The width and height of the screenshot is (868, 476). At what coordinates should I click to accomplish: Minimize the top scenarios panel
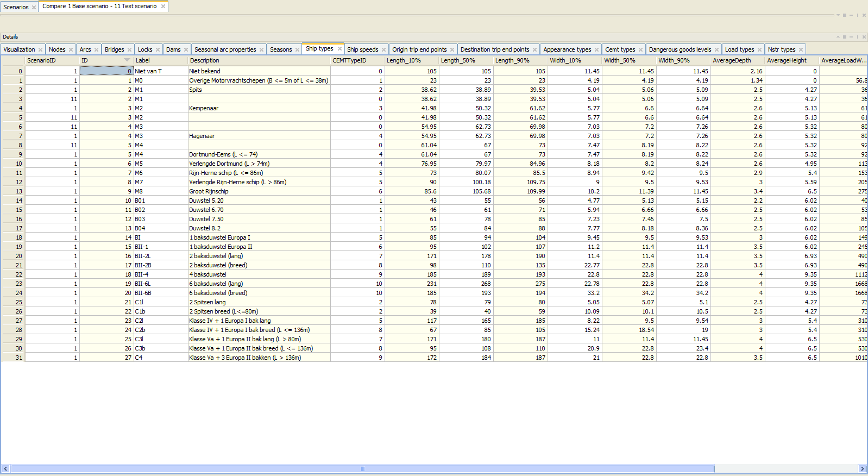pyautogui.click(x=851, y=15)
